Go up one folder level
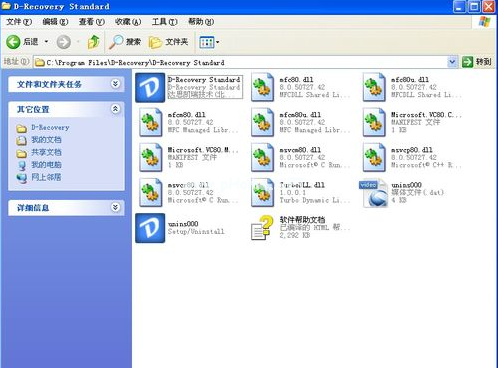 pos(94,42)
